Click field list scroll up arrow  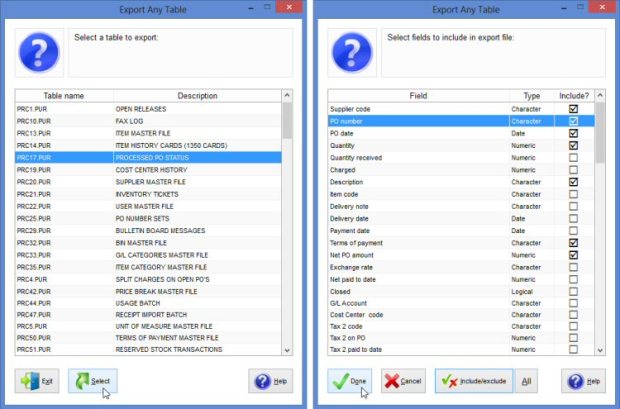click(600, 95)
